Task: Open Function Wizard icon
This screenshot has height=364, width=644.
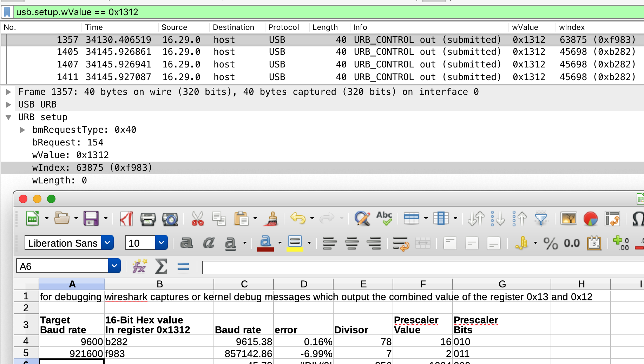Action: 139,266
